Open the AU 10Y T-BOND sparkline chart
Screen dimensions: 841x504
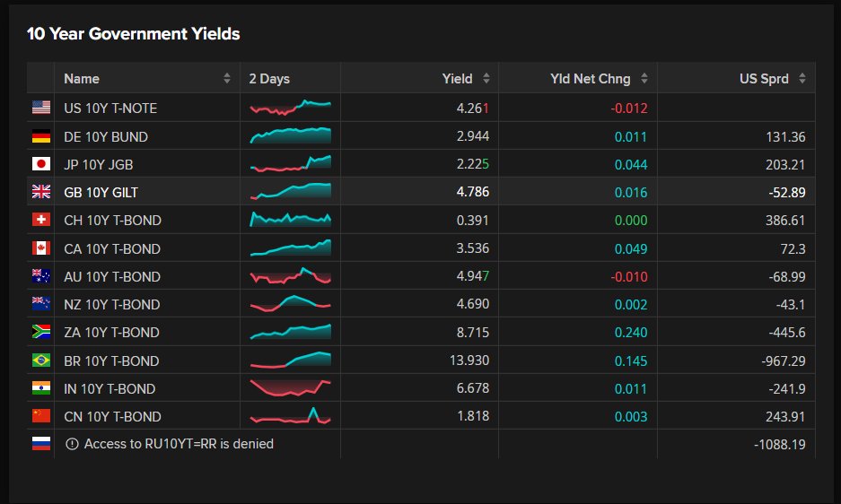click(x=290, y=275)
